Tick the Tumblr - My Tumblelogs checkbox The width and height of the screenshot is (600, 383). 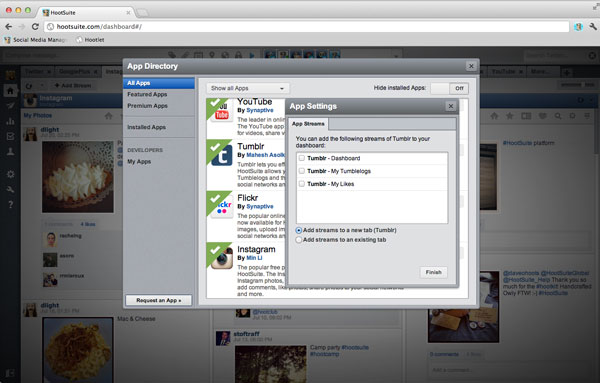302,171
